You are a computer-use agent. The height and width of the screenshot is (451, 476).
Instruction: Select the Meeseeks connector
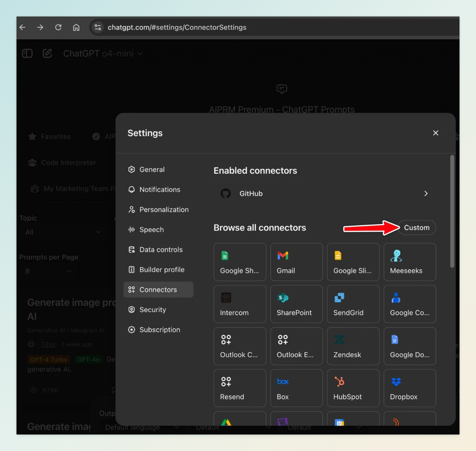point(410,262)
